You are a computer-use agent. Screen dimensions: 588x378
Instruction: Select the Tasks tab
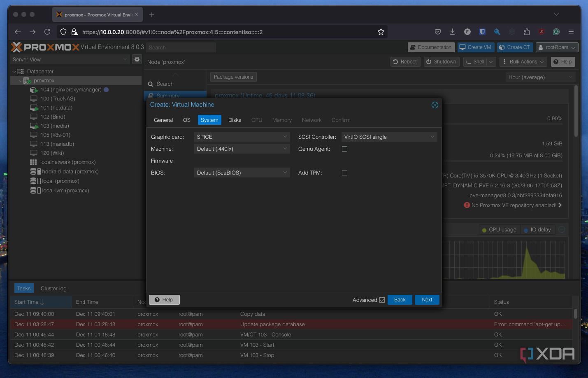pyautogui.click(x=24, y=288)
